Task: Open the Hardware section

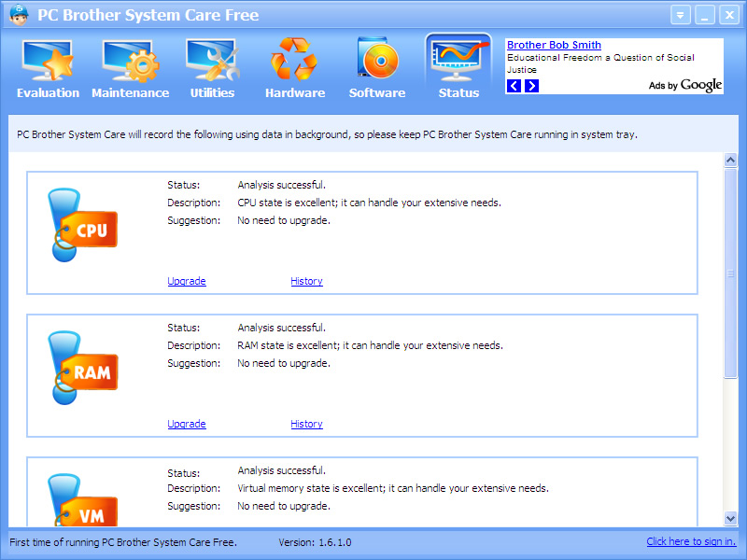Action: (295, 67)
